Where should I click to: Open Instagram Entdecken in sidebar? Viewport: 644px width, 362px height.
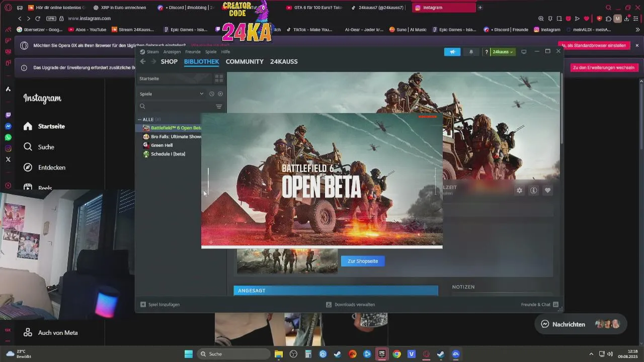tap(44, 167)
